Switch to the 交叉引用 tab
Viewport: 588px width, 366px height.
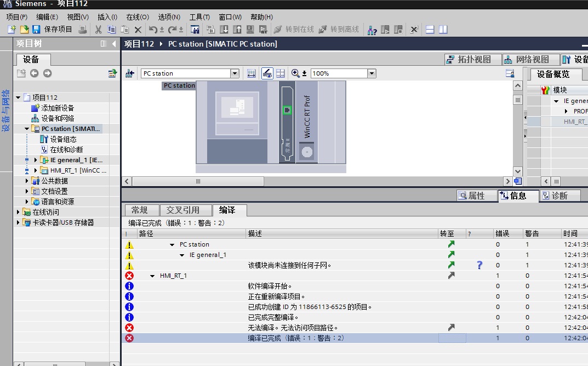click(185, 210)
